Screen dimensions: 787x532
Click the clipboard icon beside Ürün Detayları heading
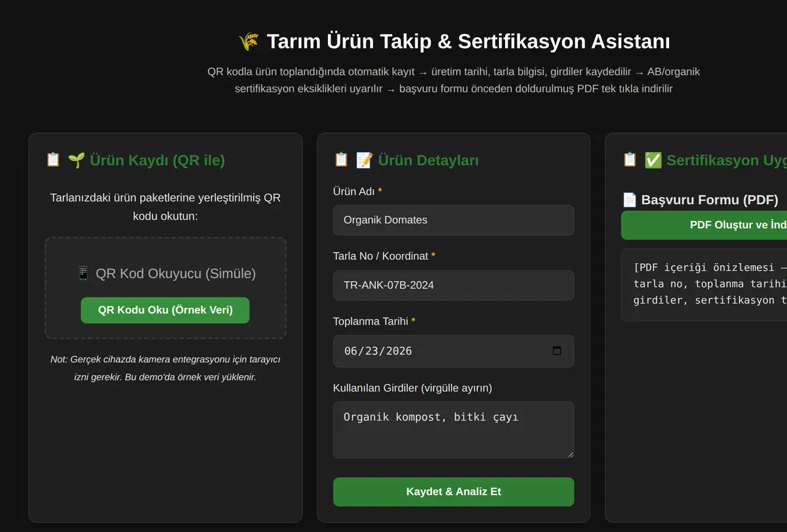(x=341, y=159)
